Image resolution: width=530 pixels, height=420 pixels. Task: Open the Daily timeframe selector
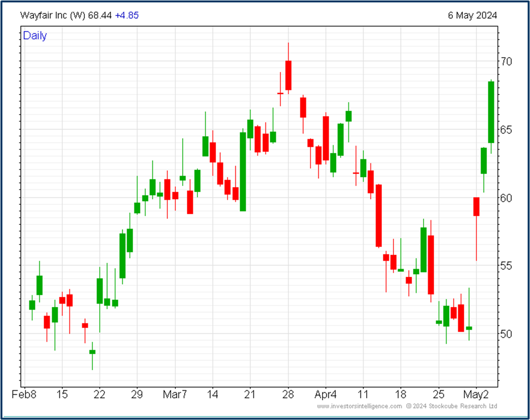click(x=35, y=35)
